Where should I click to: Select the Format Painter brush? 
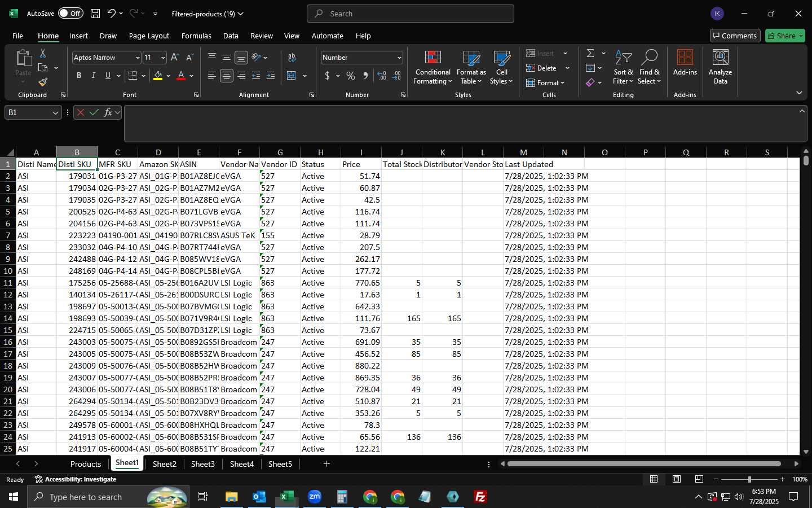click(43, 82)
